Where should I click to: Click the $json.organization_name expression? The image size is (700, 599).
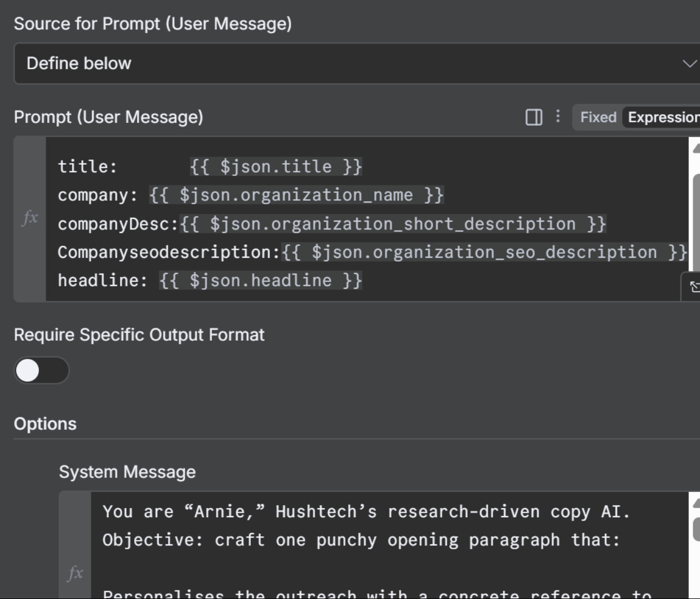296,195
